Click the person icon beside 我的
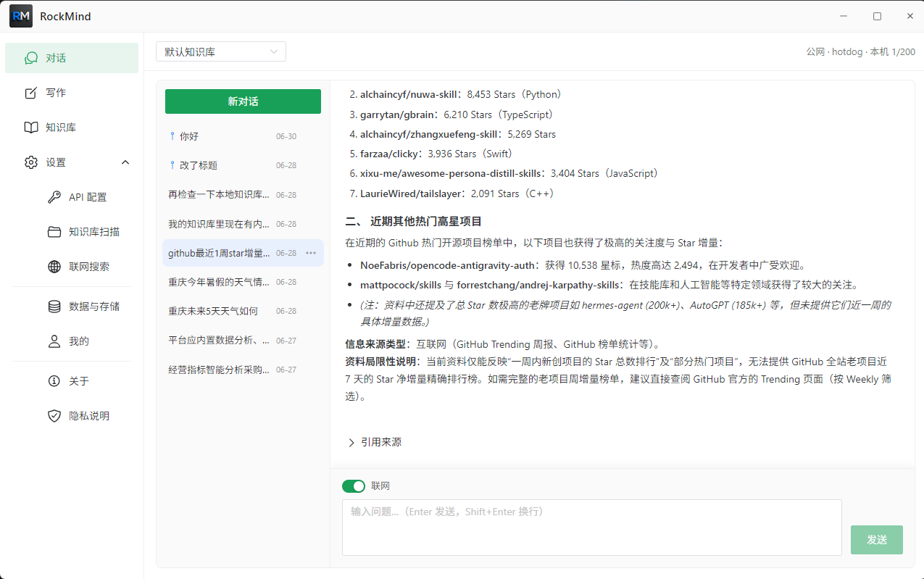924x579 pixels. pyautogui.click(x=54, y=341)
